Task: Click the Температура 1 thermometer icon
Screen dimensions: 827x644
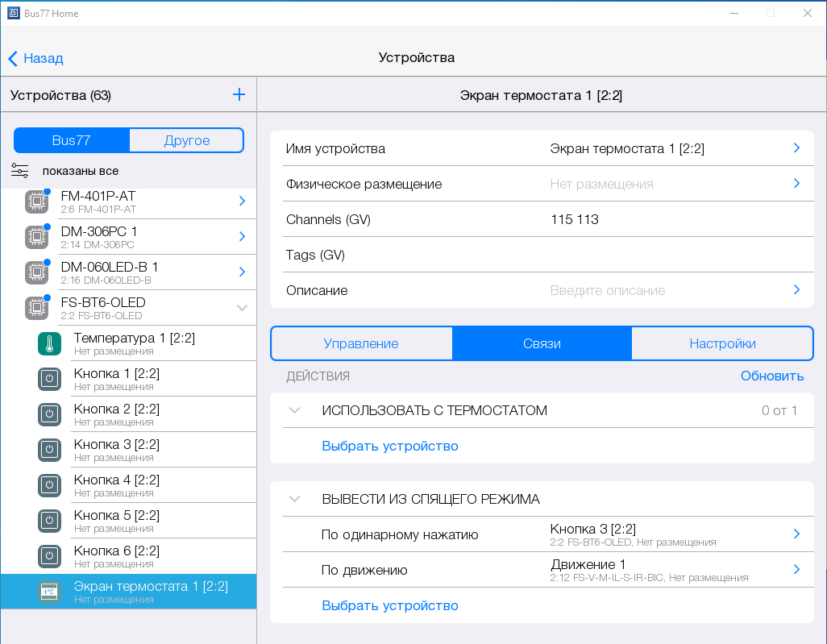Action: tap(49, 343)
